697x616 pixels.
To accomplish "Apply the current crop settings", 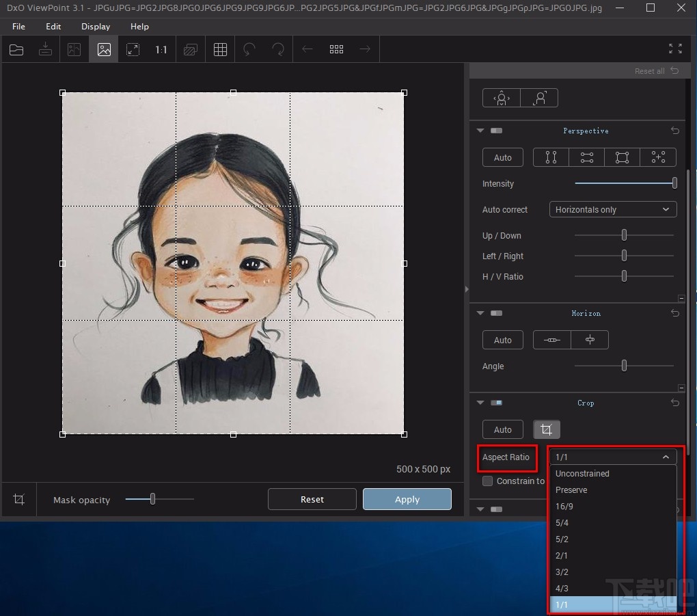I will coord(407,499).
